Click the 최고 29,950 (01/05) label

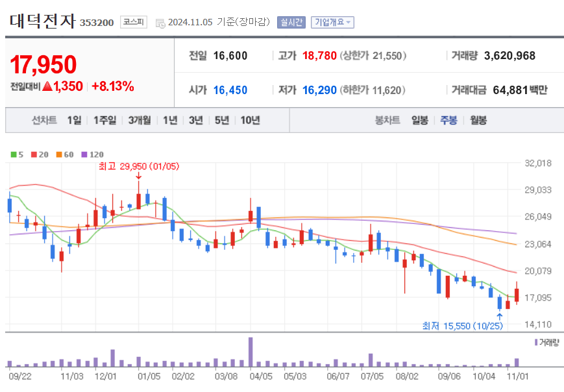click(139, 166)
